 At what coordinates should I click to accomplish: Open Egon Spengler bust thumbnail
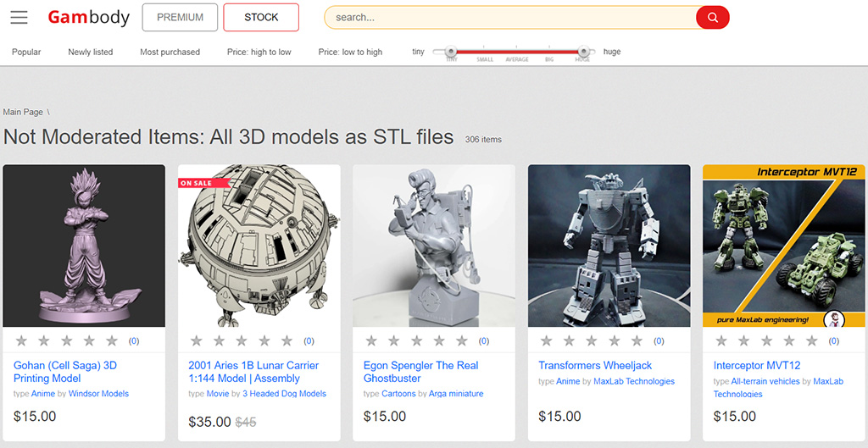[x=434, y=246]
